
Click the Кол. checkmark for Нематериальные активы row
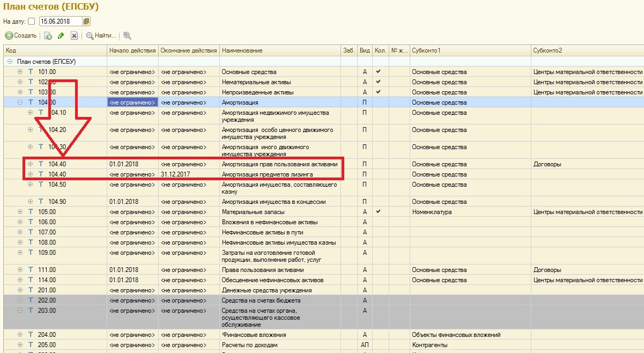pyautogui.click(x=379, y=82)
